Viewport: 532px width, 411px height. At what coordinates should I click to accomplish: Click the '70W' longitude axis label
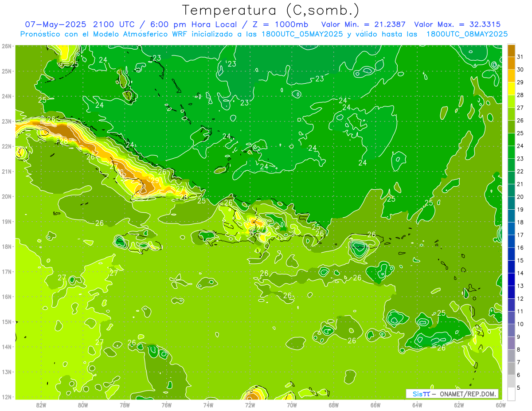click(x=292, y=404)
